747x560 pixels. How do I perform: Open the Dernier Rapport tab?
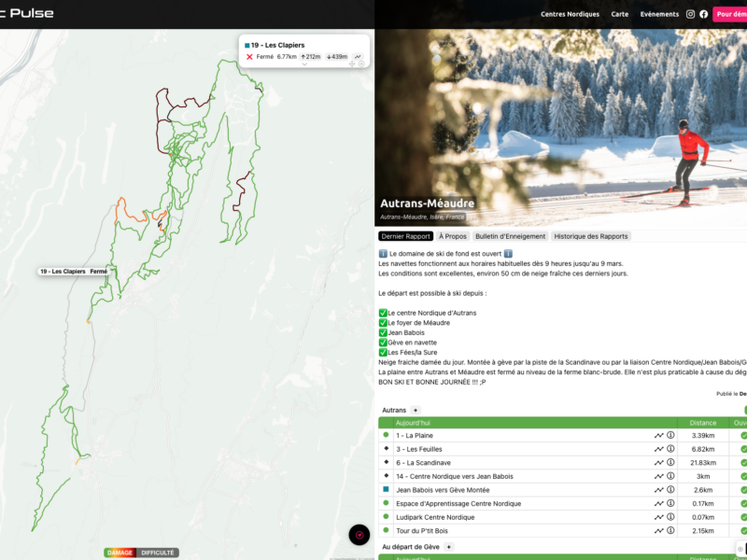pyautogui.click(x=406, y=236)
